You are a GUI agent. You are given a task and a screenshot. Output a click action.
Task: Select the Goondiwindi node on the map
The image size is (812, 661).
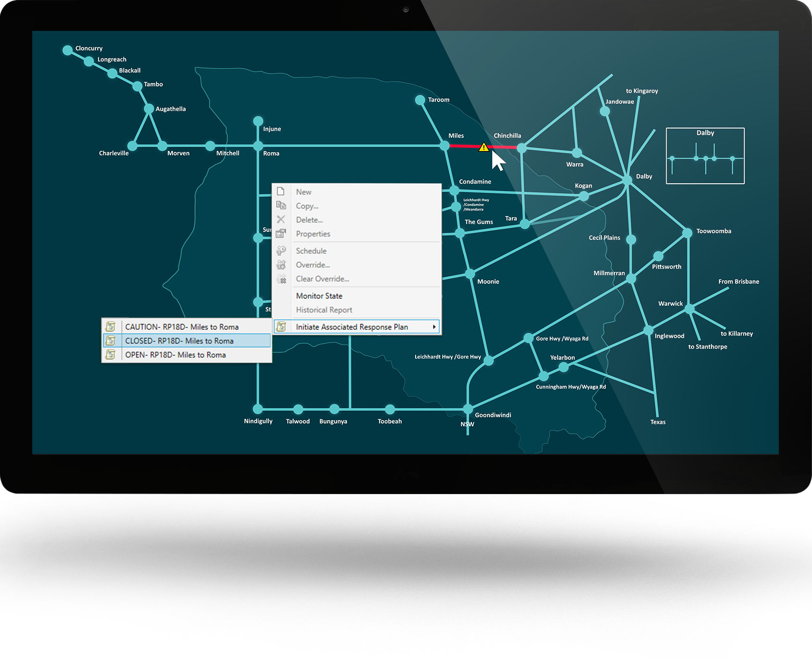(468, 409)
